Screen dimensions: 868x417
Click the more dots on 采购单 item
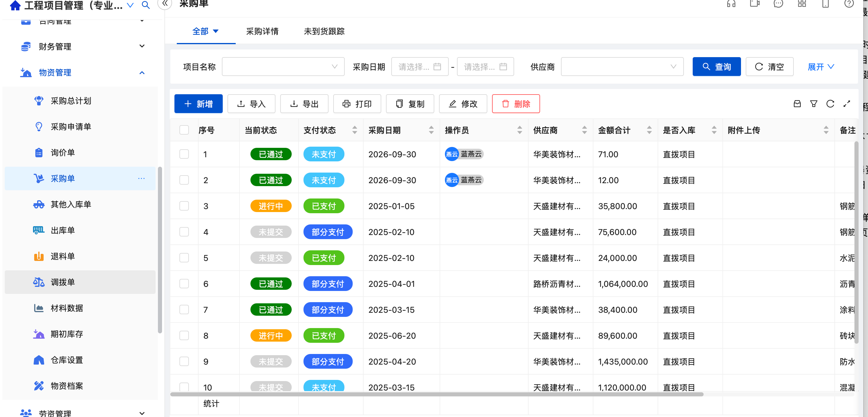click(141, 178)
